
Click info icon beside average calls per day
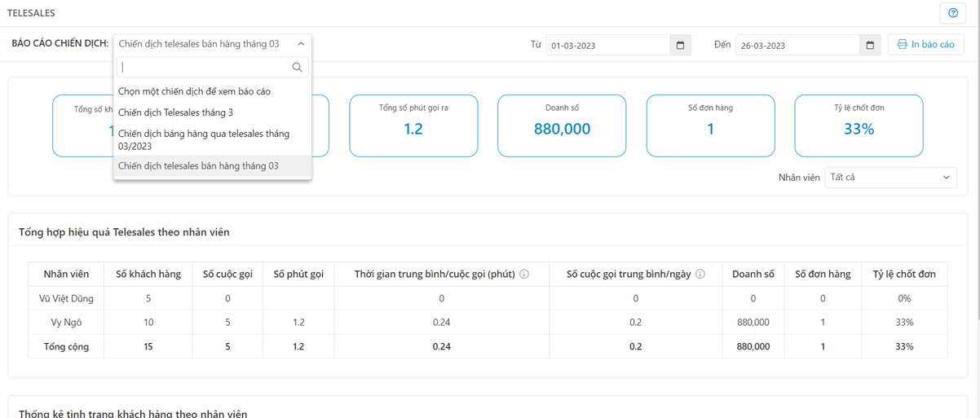[700, 275]
